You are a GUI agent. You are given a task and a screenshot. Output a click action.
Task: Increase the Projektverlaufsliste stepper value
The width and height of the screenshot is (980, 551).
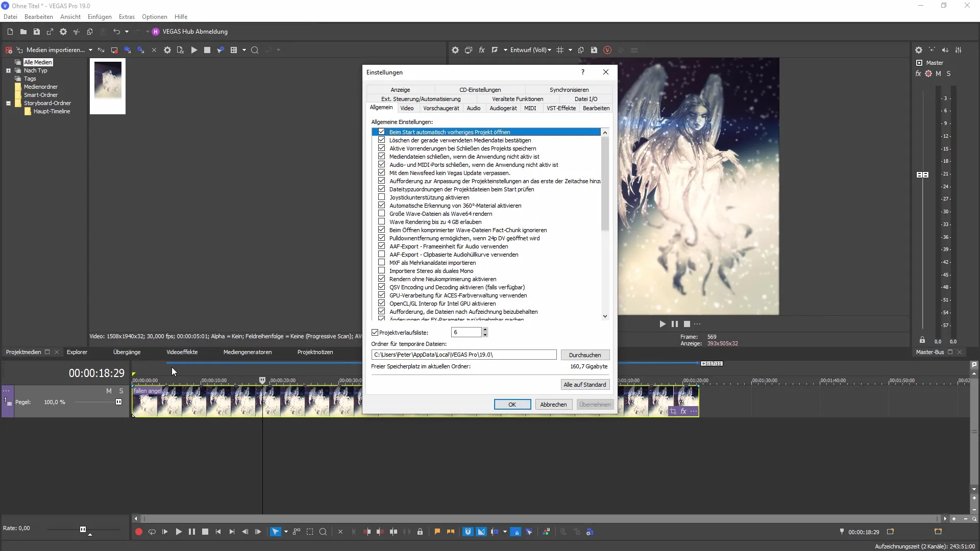[x=485, y=330]
